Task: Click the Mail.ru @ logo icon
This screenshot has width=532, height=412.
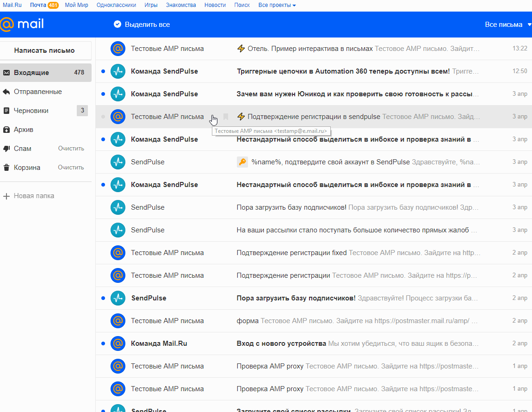Action: pyautogui.click(x=7, y=24)
